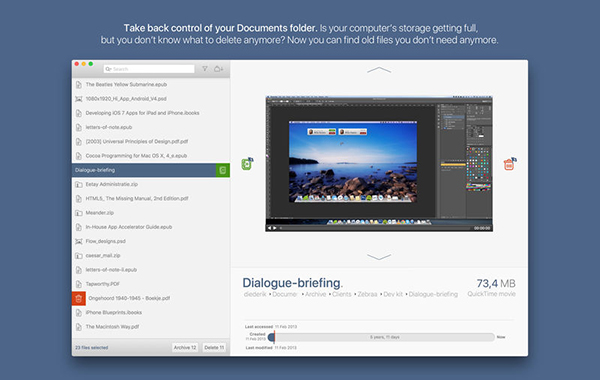
Task: Click the Created marker on timeline bar
Action: (x=272, y=337)
